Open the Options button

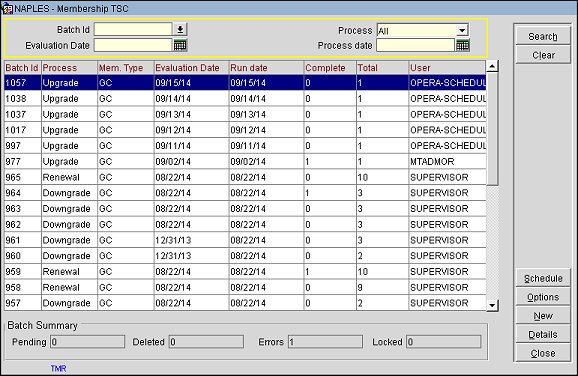click(x=543, y=297)
